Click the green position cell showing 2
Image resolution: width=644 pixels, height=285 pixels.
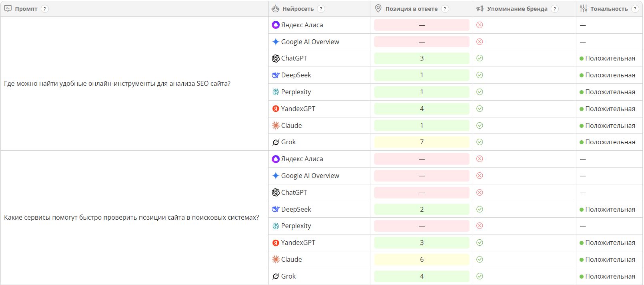click(421, 209)
